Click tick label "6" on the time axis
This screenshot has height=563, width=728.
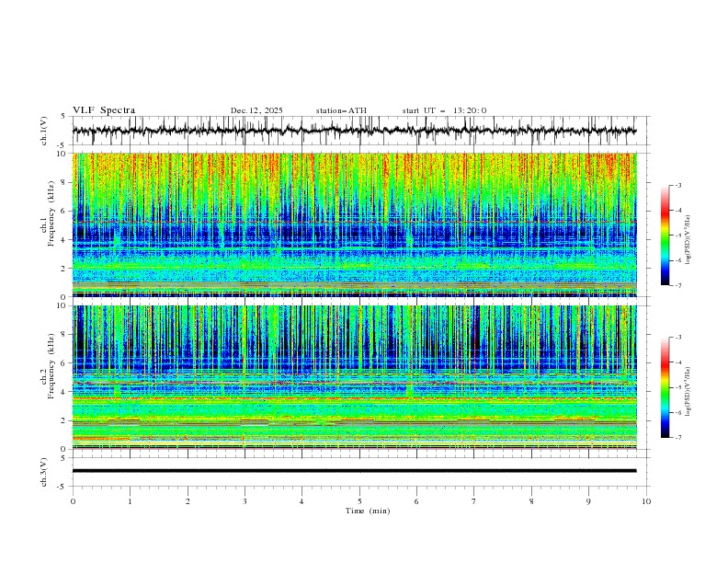coord(416,501)
